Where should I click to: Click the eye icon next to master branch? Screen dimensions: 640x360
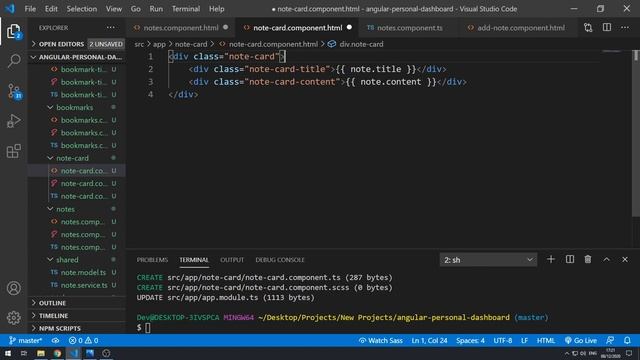pyautogui.click(x=56, y=340)
